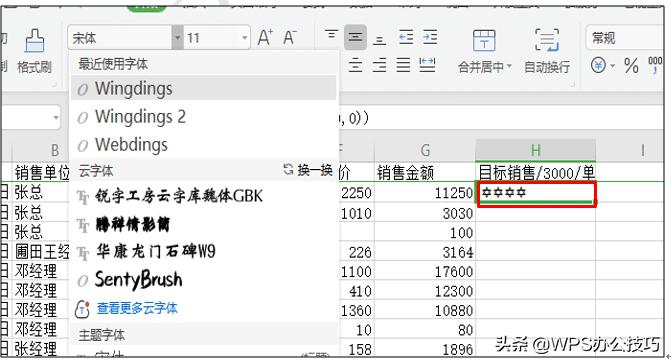
Task: Click the 销售金额 header cell
Action: tap(425, 173)
